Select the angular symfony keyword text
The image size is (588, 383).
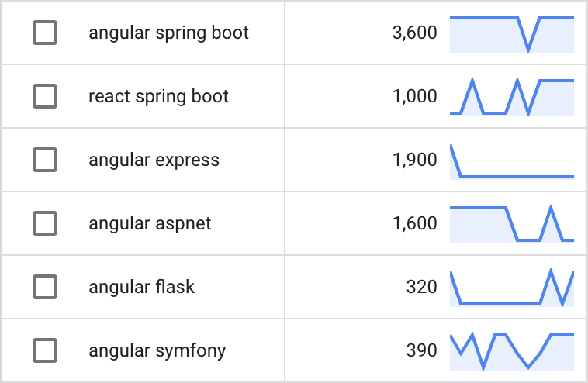(x=157, y=350)
